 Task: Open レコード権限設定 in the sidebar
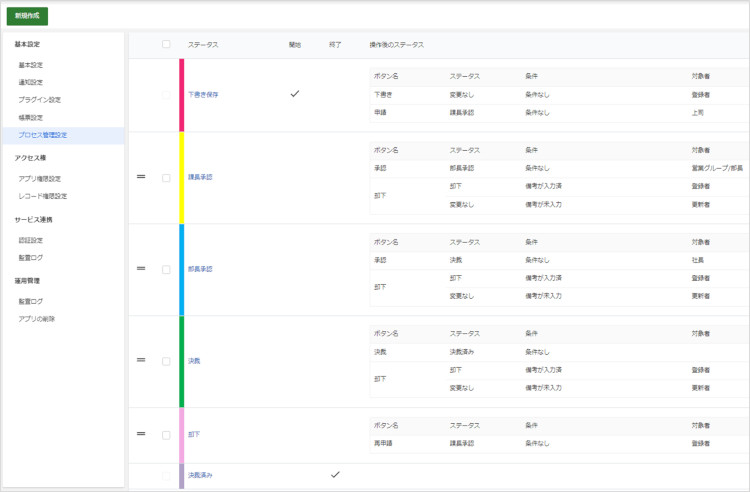click(x=43, y=196)
